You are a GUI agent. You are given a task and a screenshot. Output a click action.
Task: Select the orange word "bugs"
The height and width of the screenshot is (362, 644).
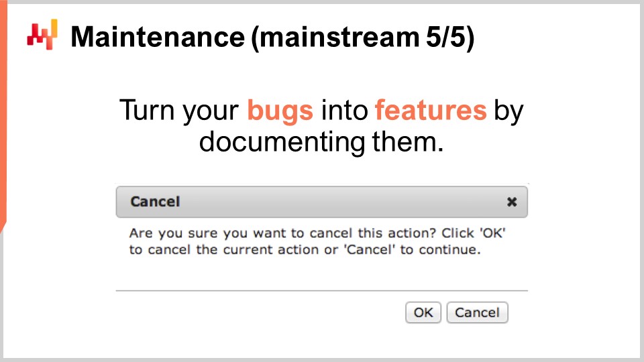(280, 111)
